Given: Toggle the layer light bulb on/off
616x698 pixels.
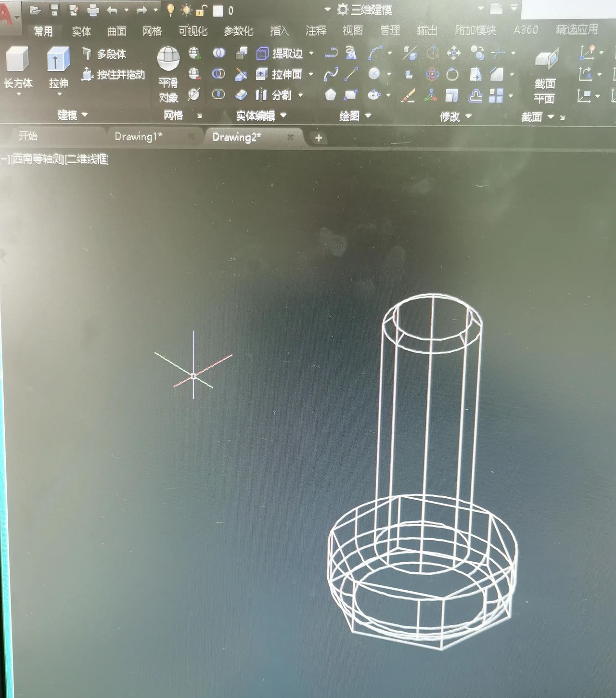Looking at the screenshot, I should [170, 10].
